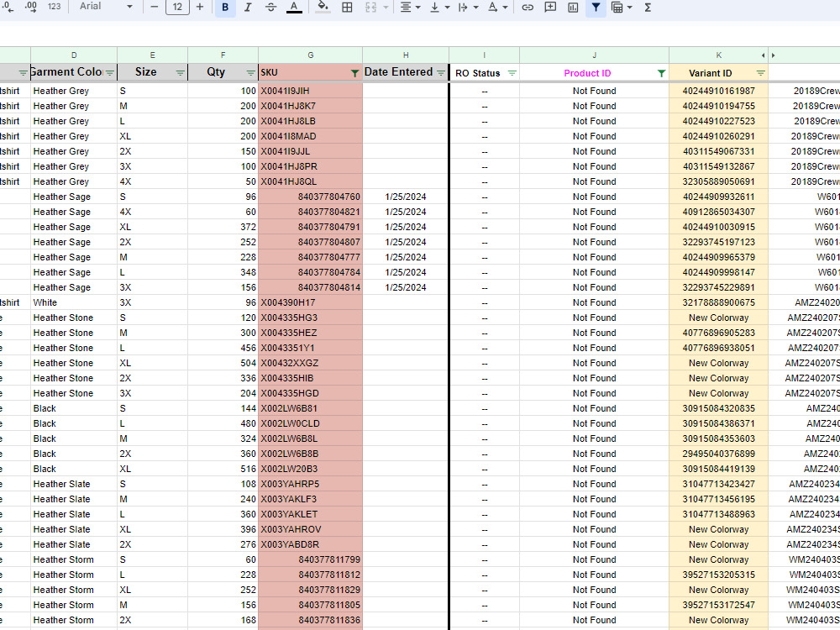Select column D header
840x630 pixels.
click(x=74, y=55)
